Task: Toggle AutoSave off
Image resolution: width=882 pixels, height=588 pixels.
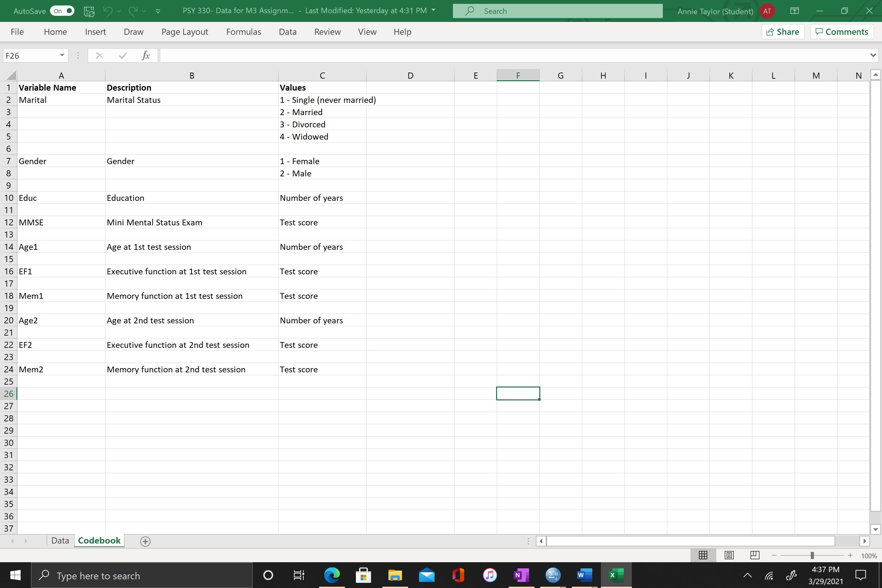Action: pyautogui.click(x=62, y=11)
